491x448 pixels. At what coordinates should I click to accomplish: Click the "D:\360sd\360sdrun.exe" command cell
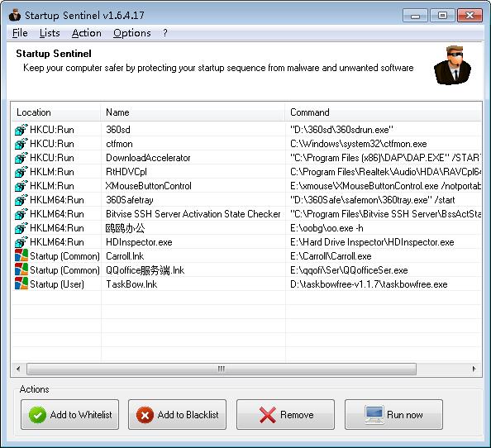click(x=341, y=130)
